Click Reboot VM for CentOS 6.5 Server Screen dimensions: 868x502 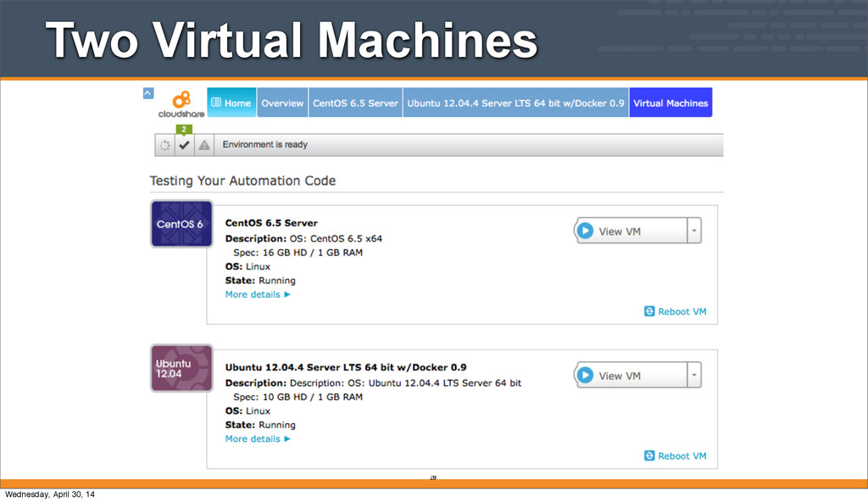pos(676,311)
